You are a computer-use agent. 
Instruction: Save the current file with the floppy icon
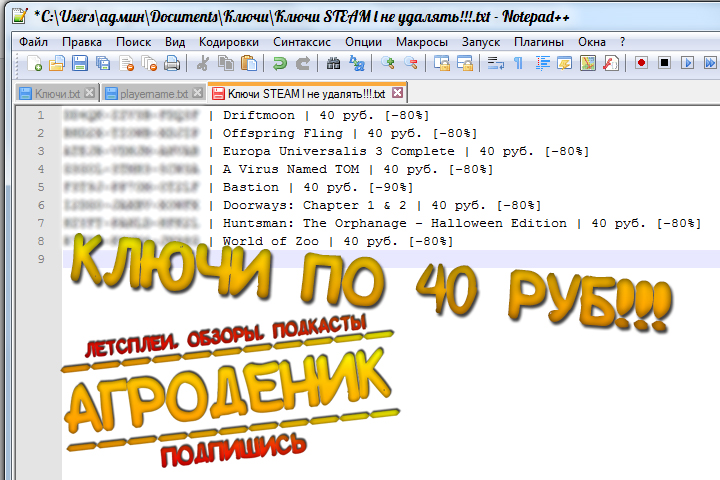click(80, 63)
